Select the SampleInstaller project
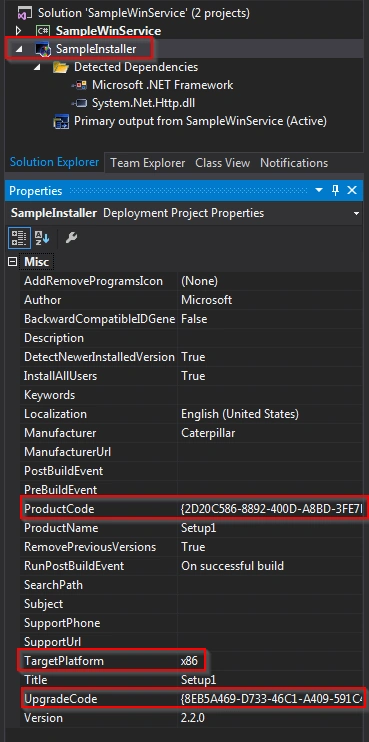The image size is (369, 742). (x=96, y=49)
